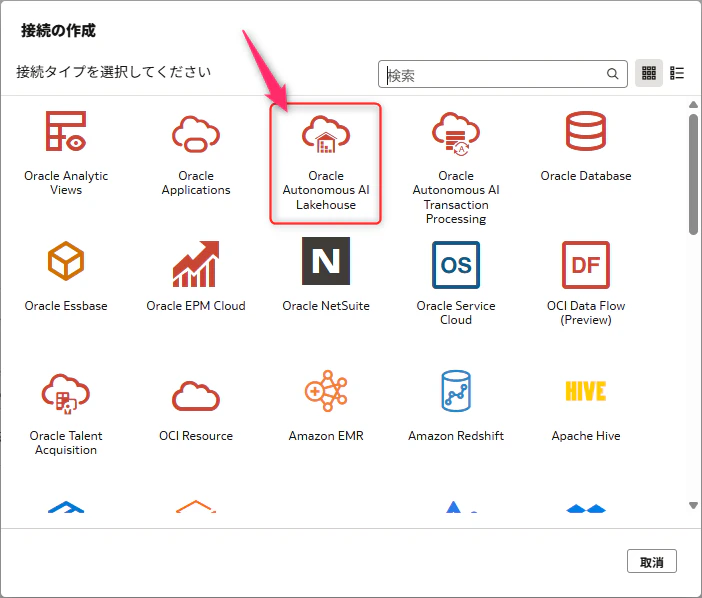Click the search magnifier icon

pyautogui.click(x=612, y=74)
